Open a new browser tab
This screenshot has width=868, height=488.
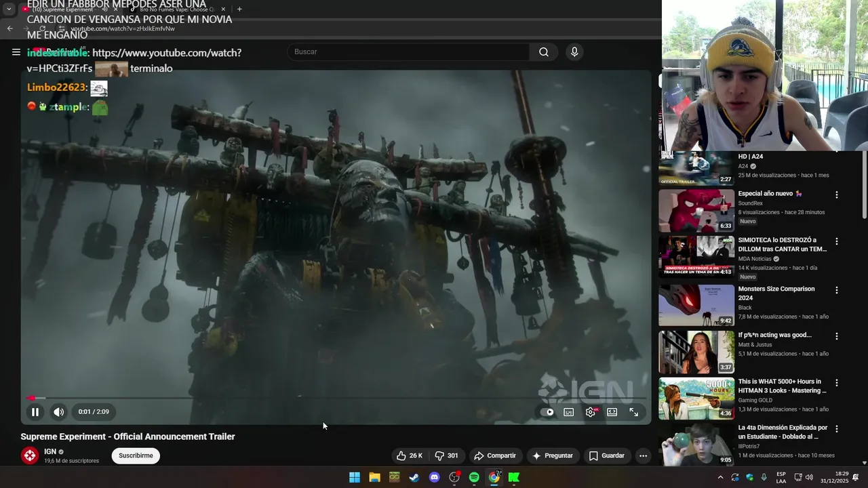point(239,9)
